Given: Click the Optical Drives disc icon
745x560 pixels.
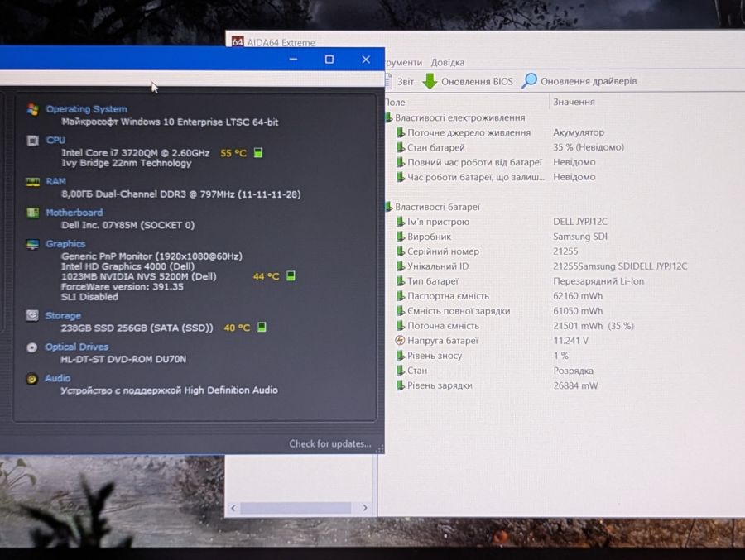Looking at the screenshot, I should (31, 347).
